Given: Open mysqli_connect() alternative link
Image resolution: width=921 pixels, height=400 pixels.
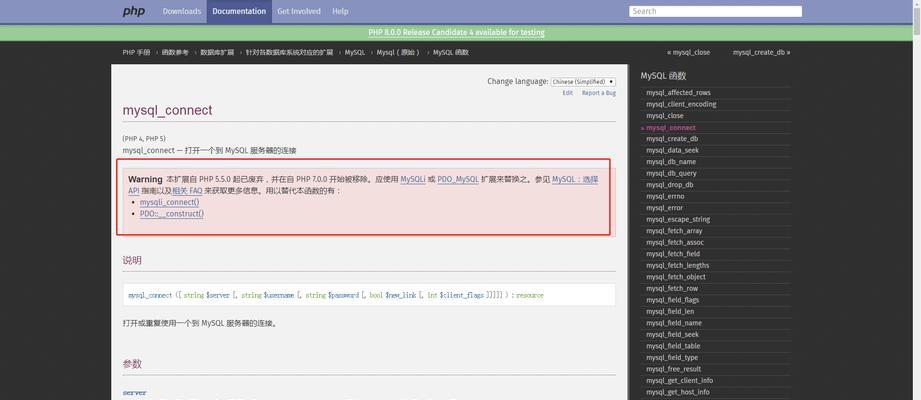Looking at the screenshot, I should (x=169, y=202).
